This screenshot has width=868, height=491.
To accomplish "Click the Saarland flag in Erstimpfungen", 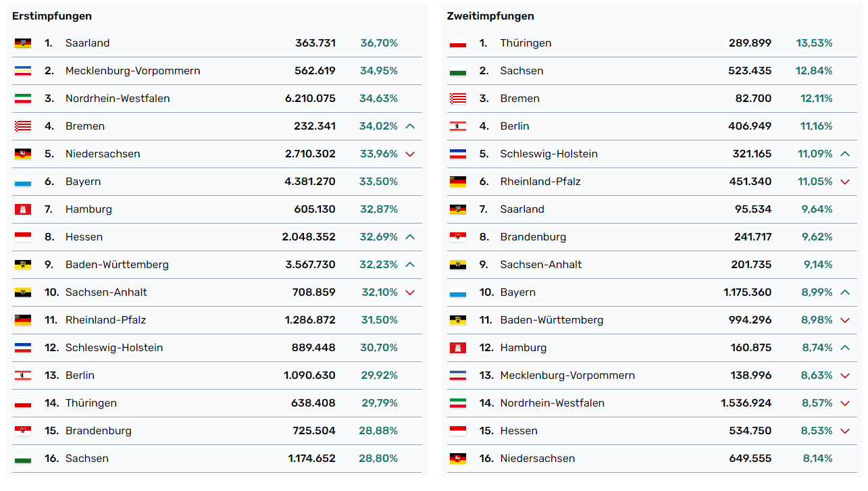I will (23, 43).
